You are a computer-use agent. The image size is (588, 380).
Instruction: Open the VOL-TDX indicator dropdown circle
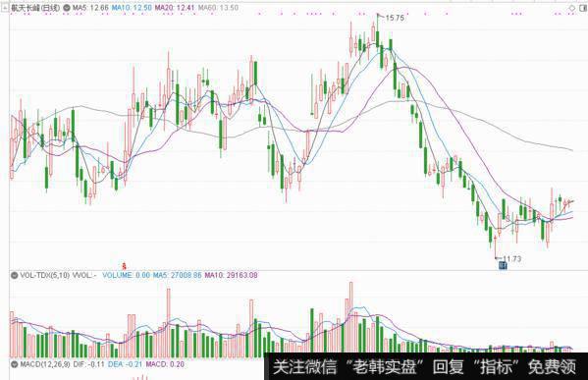[x=15, y=275]
